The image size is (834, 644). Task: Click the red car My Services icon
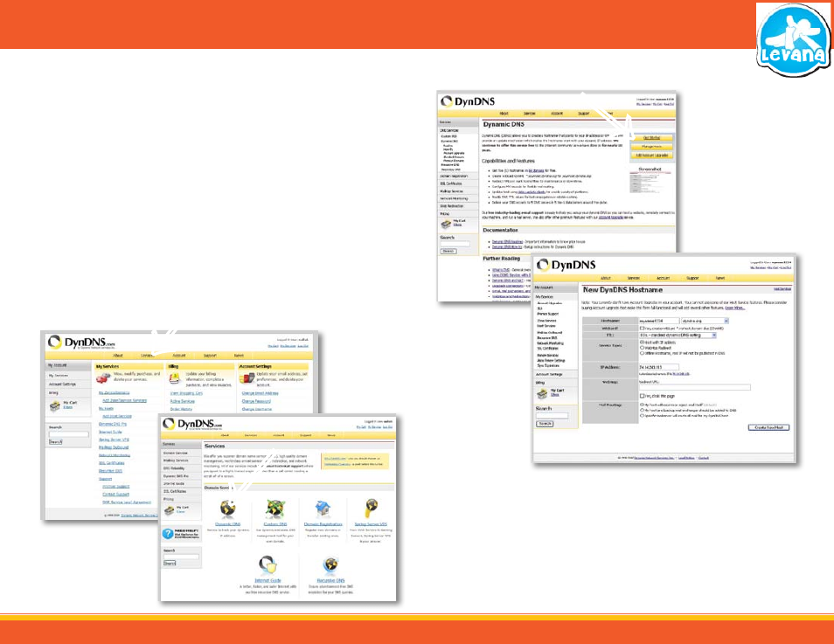103,378
